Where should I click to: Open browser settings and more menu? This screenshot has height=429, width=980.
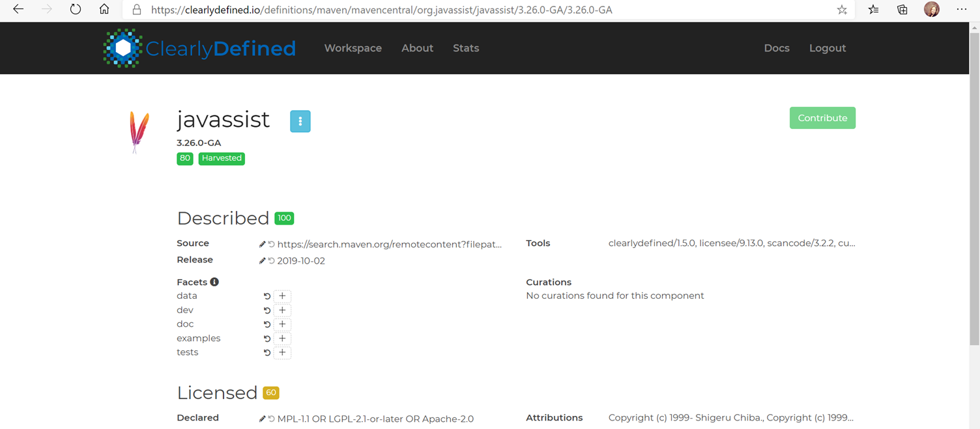[x=962, y=10]
